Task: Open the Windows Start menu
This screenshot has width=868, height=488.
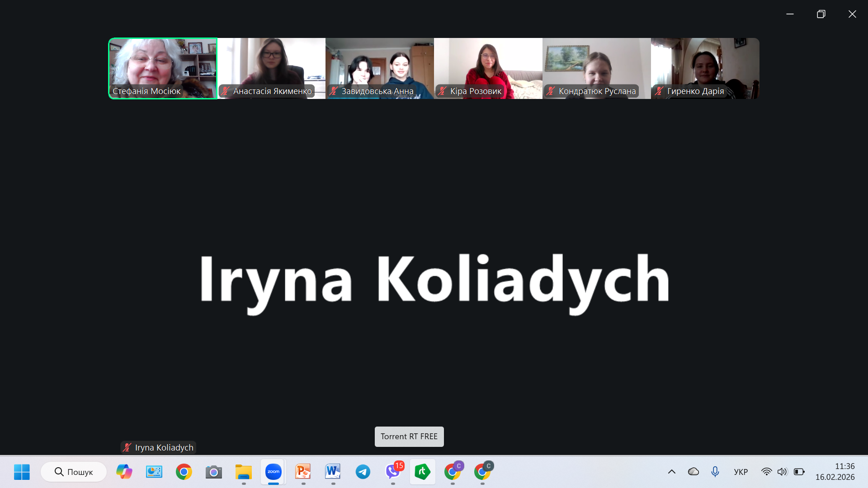Action: pyautogui.click(x=22, y=472)
